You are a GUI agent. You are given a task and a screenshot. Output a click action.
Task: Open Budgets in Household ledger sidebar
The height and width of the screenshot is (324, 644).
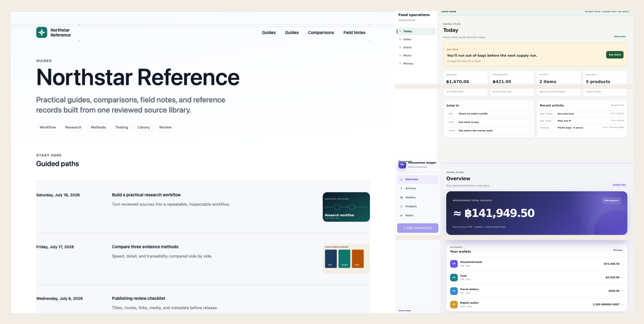pyautogui.click(x=418, y=206)
